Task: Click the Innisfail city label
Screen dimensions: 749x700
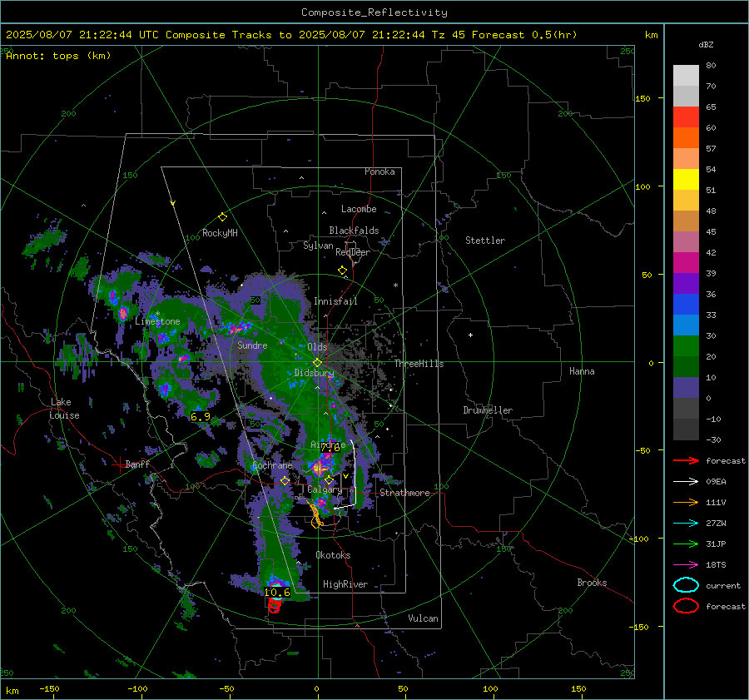Action: [x=335, y=301]
